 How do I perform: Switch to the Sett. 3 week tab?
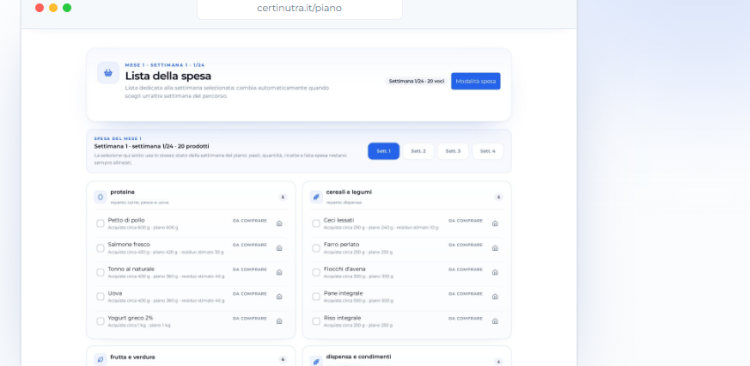pyautogui.click(x=453, y=151)
